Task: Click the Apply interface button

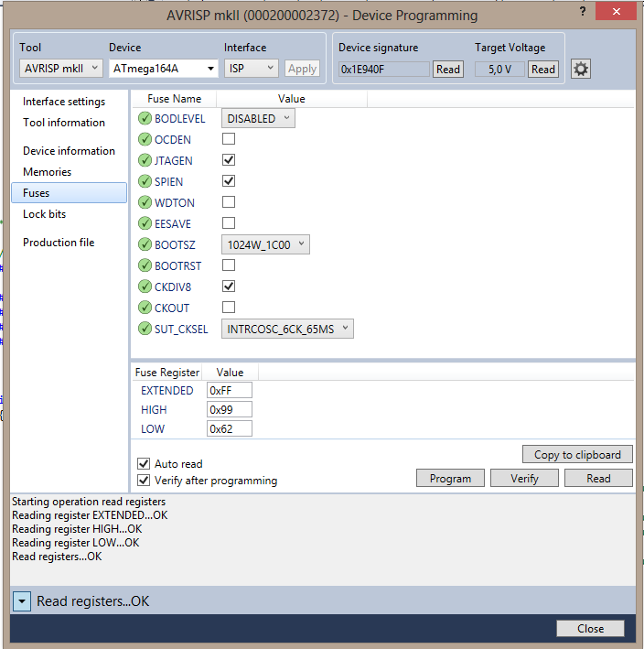Action: click(x=303, y=69)
